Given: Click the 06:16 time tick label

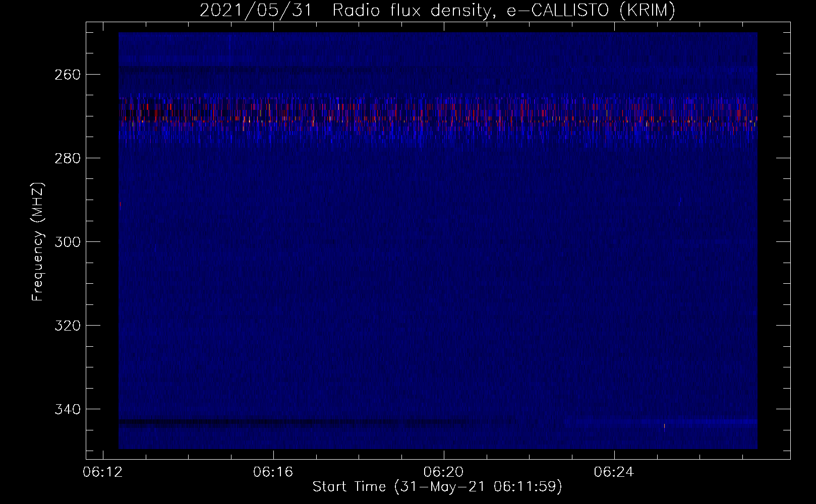Looking at the screenshot, I should (273, 472).
